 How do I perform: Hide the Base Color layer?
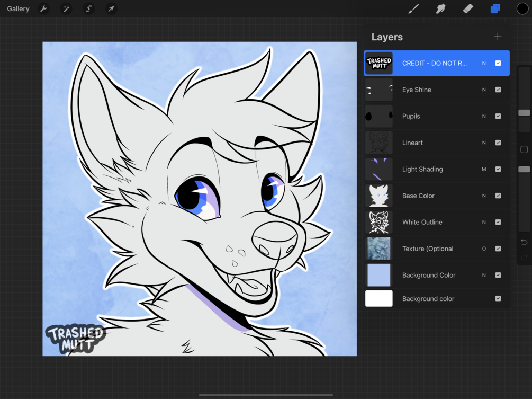click(498, 196)
